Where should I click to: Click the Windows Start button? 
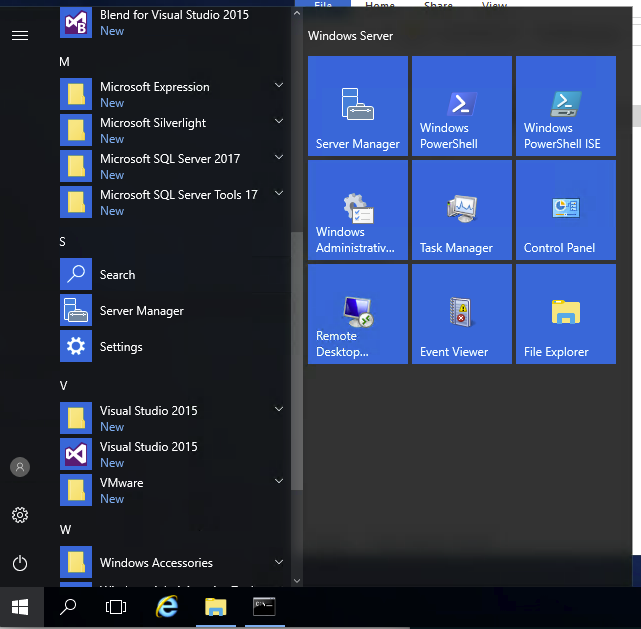[x=20, y=607]
